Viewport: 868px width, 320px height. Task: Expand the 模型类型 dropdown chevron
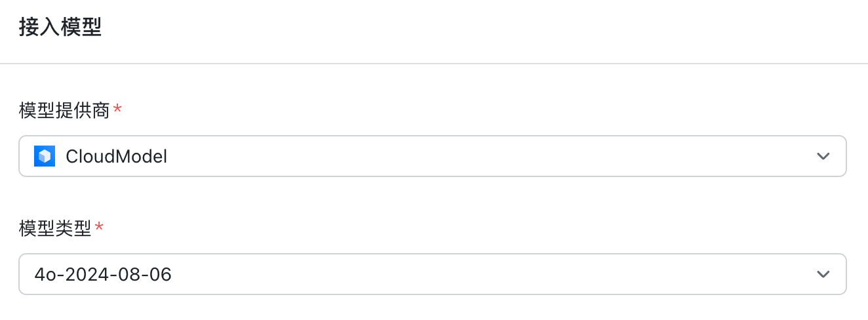click(823, 274)
